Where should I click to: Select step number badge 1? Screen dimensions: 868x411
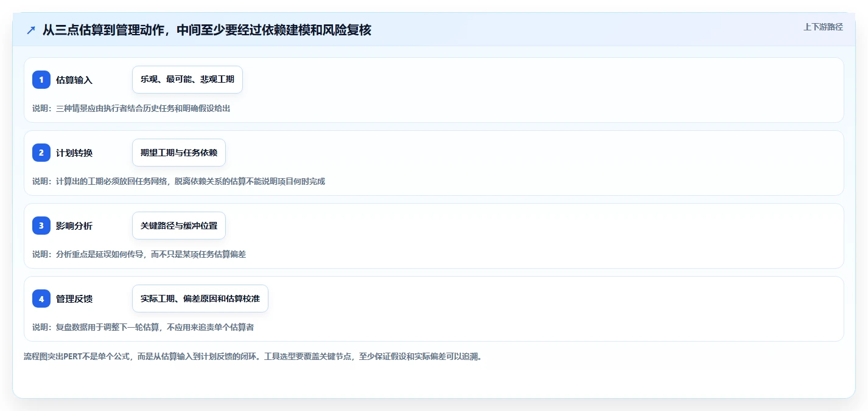coord(41,80)
